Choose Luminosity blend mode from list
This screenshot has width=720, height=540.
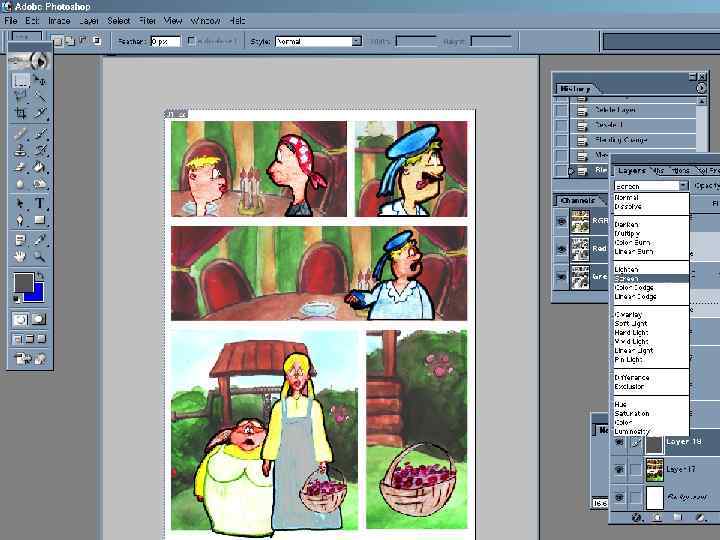pyautogui.click(x=632, y=431)
